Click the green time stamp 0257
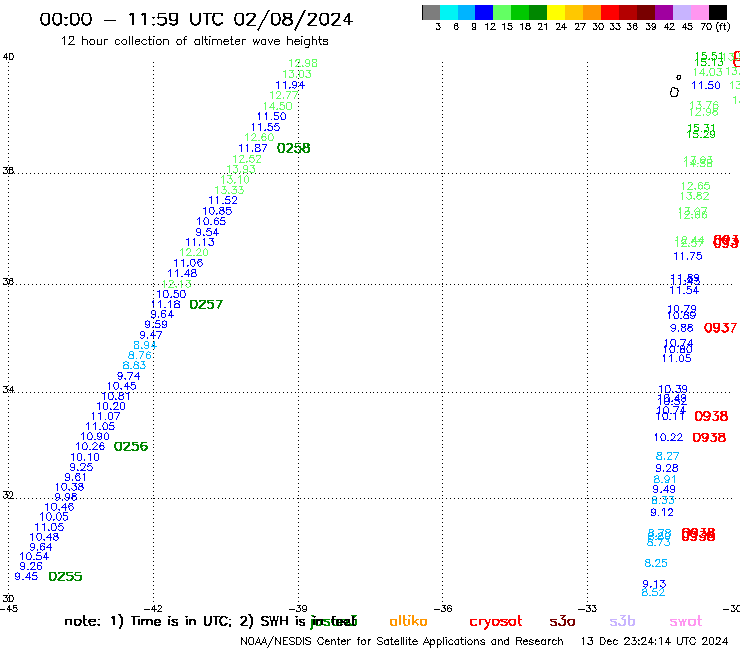The image size is (740, 650). point(206,304)
